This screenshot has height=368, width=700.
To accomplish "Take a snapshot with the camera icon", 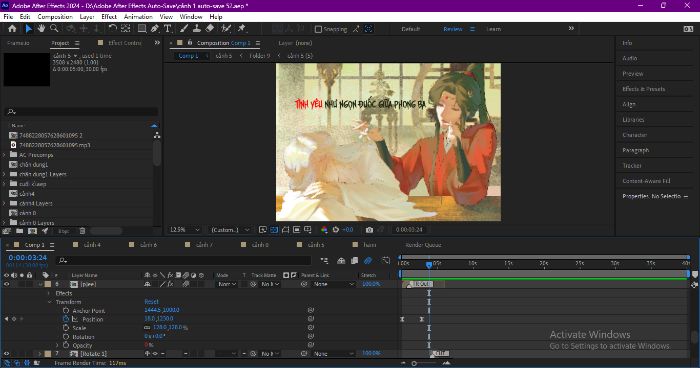I will click(x=369, y=230).
